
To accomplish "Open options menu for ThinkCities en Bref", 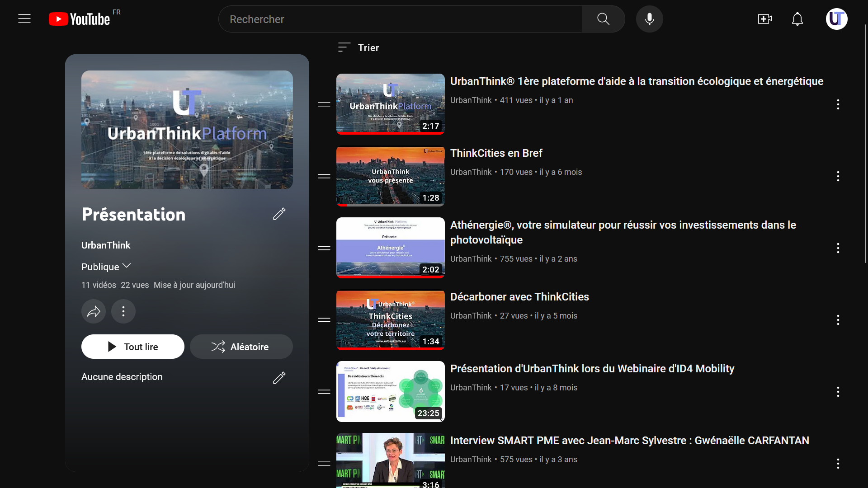I will click(x=838, y=176).
